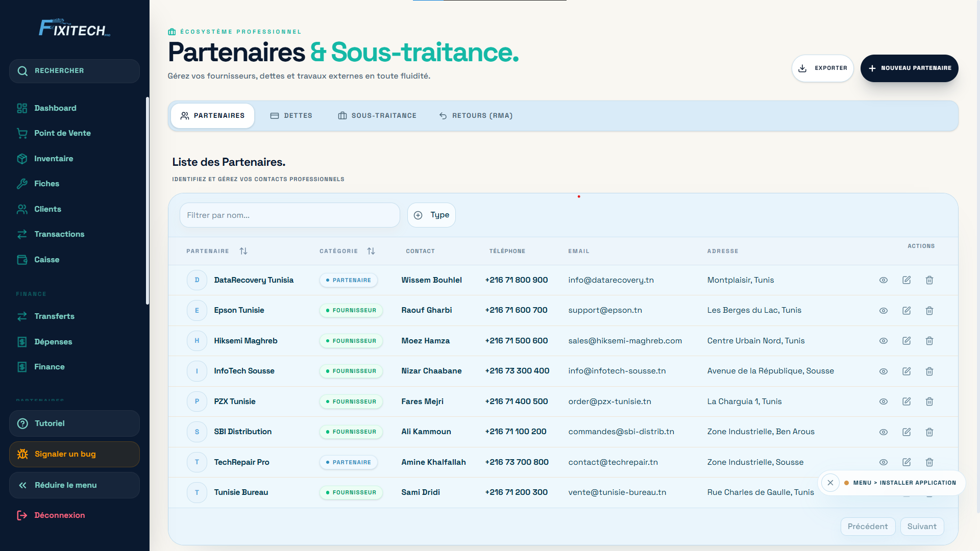This screenshot has width=980, height=551.
Task: Edit the SBI Distribution partner entry
Action: click(906, 432)
